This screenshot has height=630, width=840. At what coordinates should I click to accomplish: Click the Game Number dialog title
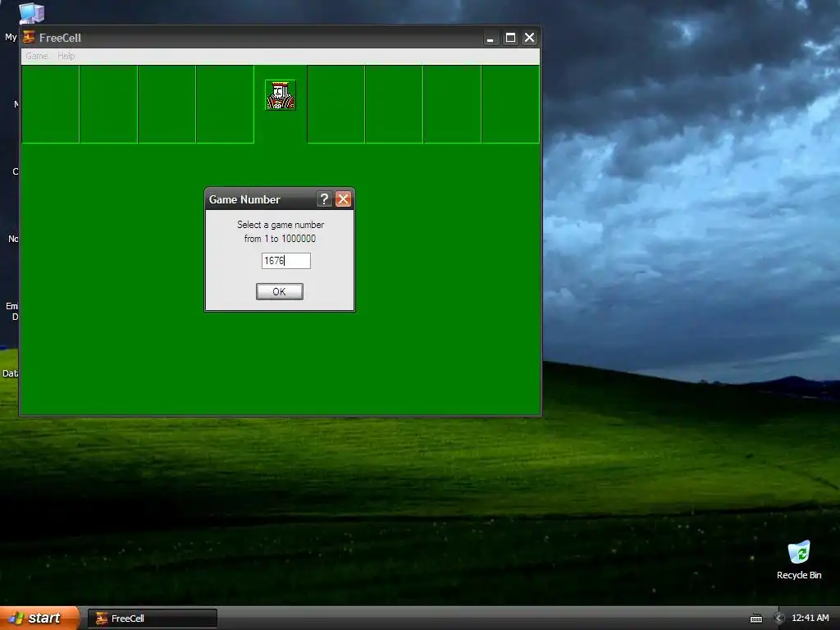pos(244,199)
